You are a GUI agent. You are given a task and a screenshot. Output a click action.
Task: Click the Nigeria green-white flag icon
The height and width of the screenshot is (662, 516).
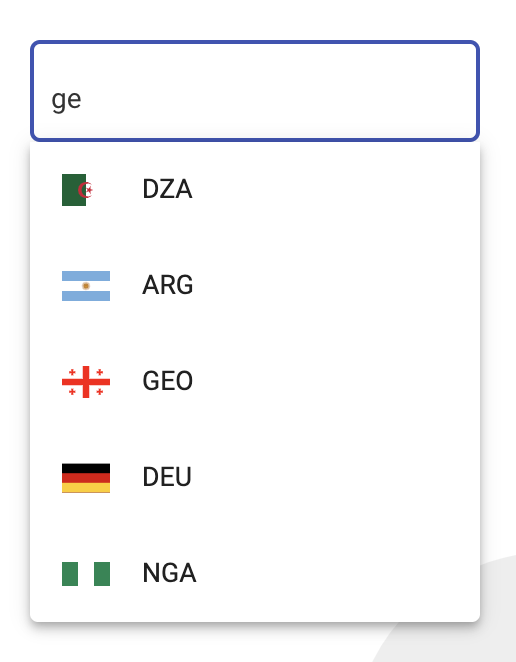pyautogui.click(x=86, y=574)
